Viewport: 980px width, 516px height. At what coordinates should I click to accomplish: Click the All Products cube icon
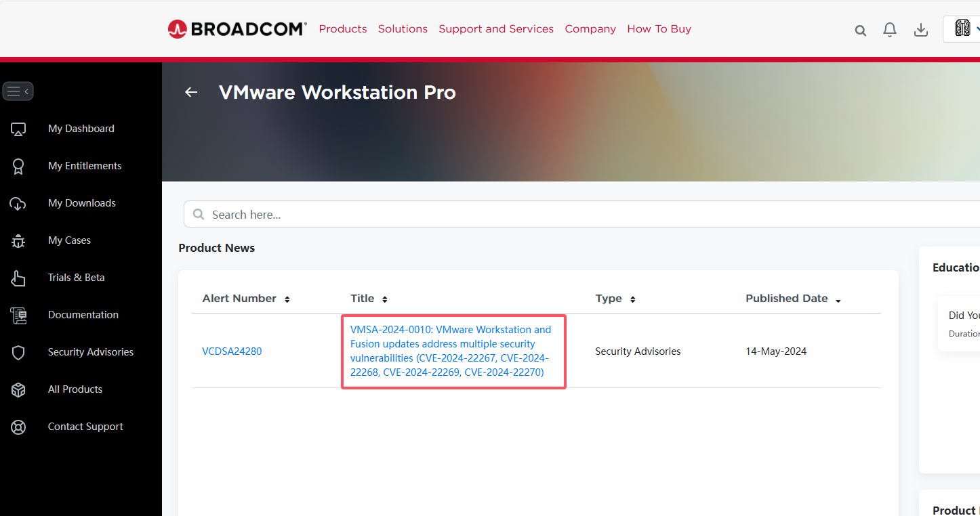click(18, 389)
